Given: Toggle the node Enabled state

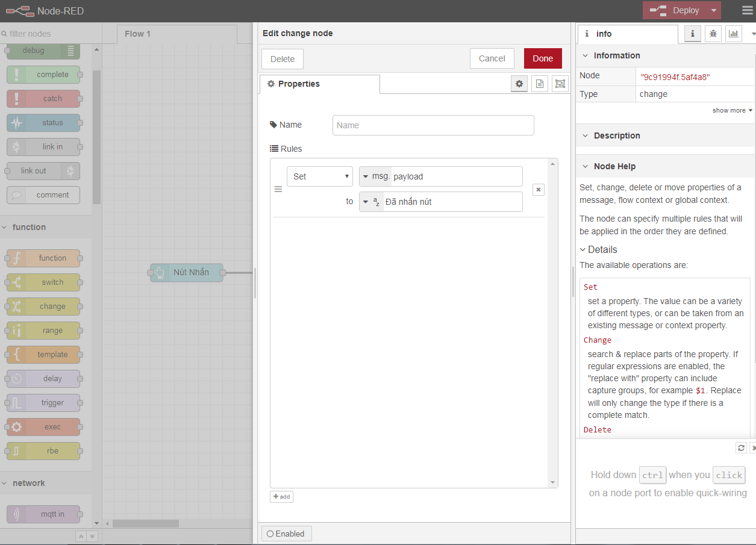Looking at the screenshot, I should (x=287, y=534).
